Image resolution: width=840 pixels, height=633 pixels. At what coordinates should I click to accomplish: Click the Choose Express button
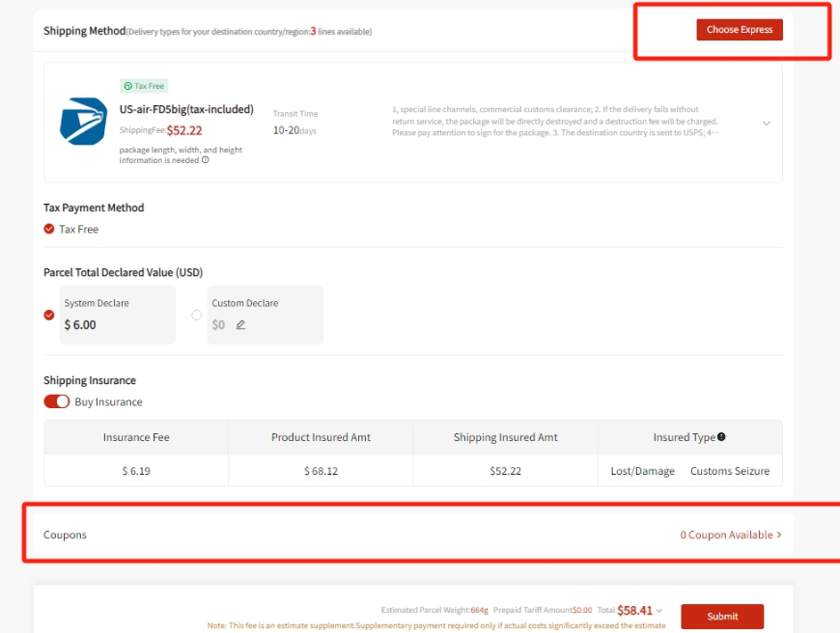point(739,30)
